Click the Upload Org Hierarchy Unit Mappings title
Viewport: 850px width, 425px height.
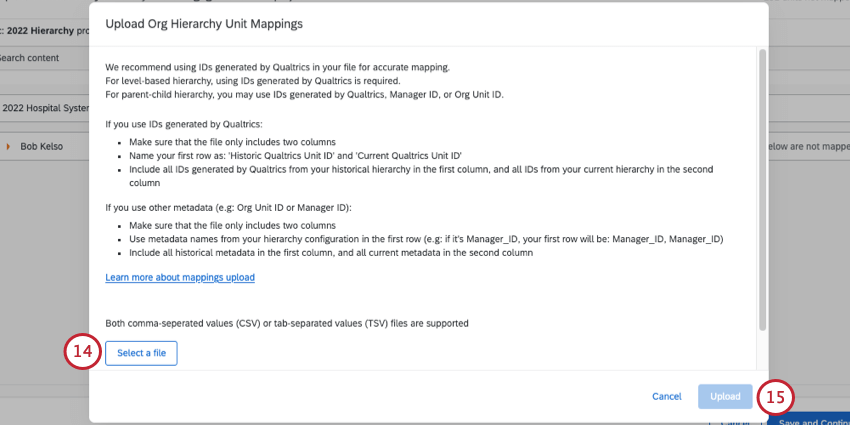click(x=204, y=21)
